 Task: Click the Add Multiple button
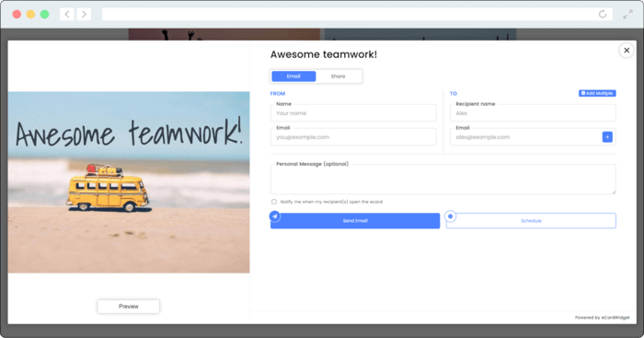pyautogui.click(x=597, y=93)
